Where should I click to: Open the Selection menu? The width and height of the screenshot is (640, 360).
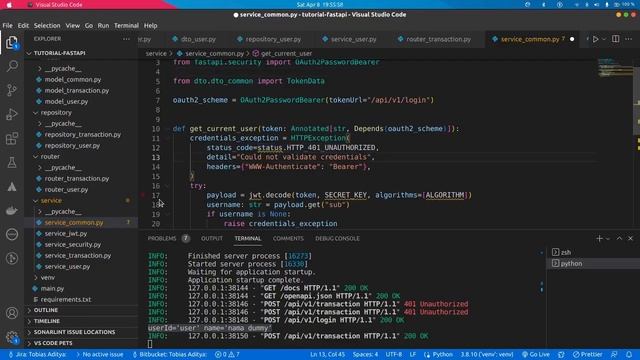tap(47, 25)
